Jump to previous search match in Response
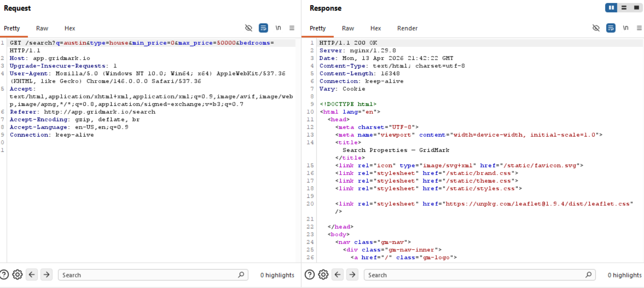 pos(338,275)
